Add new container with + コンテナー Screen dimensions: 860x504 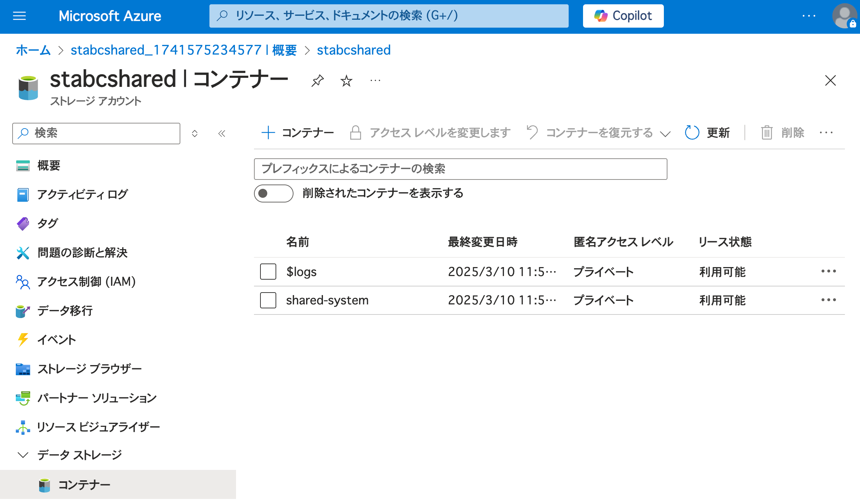(297, 133)
